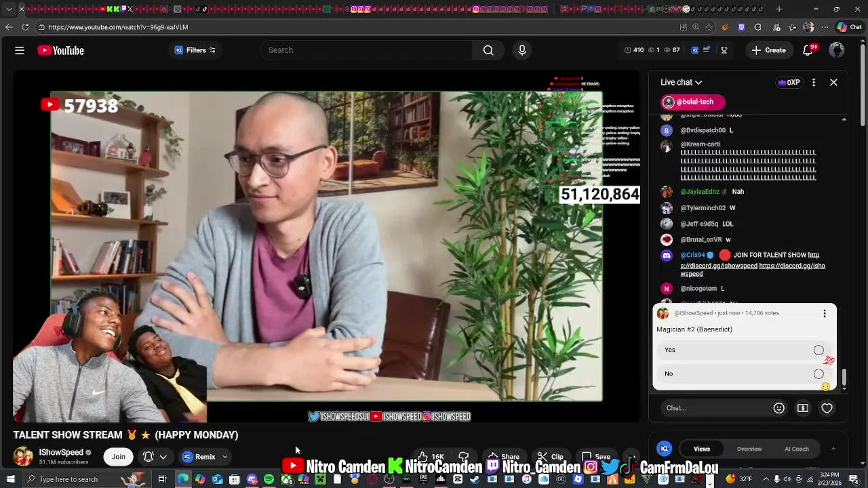868x488 pixels.
Task: Open the vidIQ Filters button
Action: (x=195, y=50)
